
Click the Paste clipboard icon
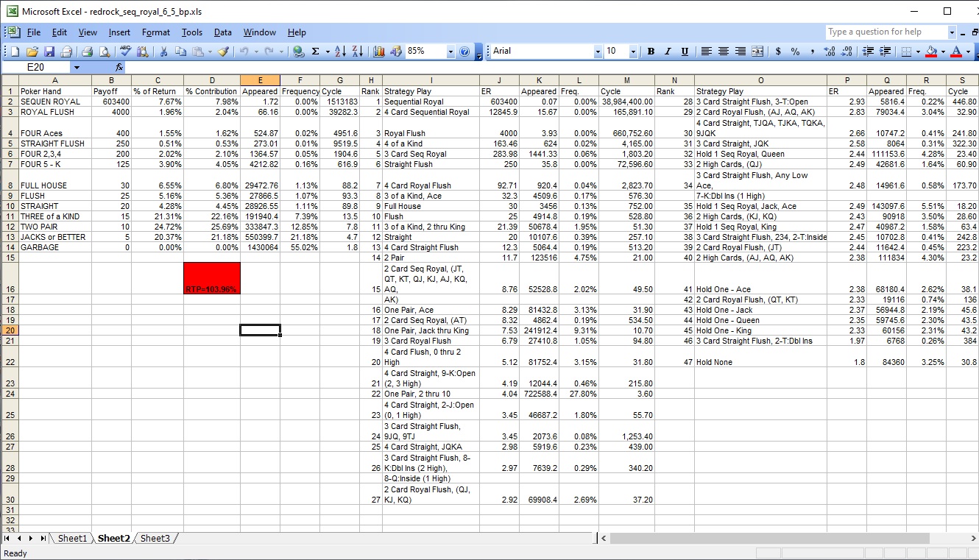point(198,52)
